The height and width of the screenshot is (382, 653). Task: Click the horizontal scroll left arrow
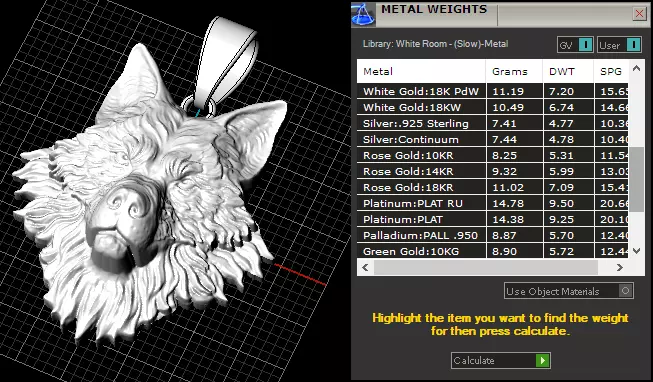[365, 267]
